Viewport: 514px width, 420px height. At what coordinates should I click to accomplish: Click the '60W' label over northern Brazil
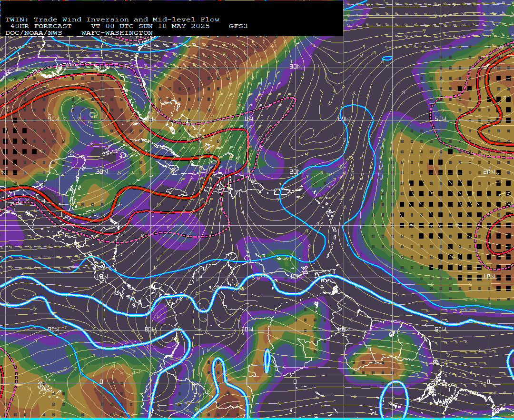pyautogui.click(x=344, y=329)
